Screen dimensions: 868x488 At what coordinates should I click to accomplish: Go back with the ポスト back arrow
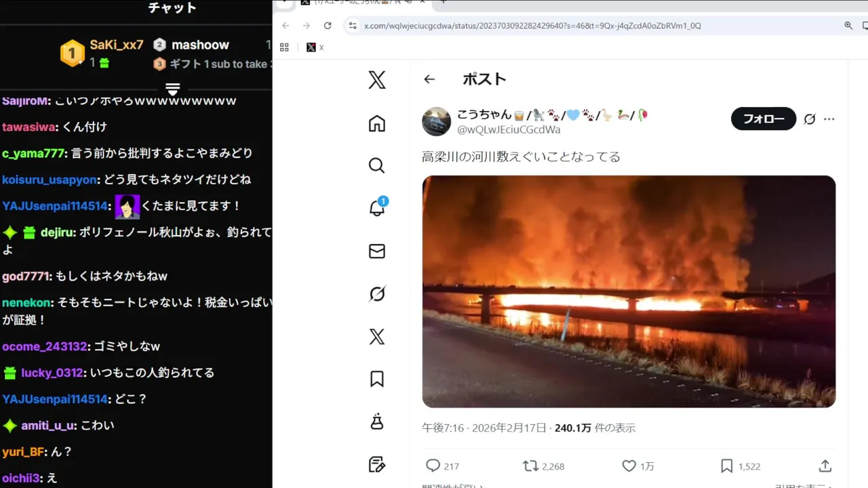[x=429, y=79]
